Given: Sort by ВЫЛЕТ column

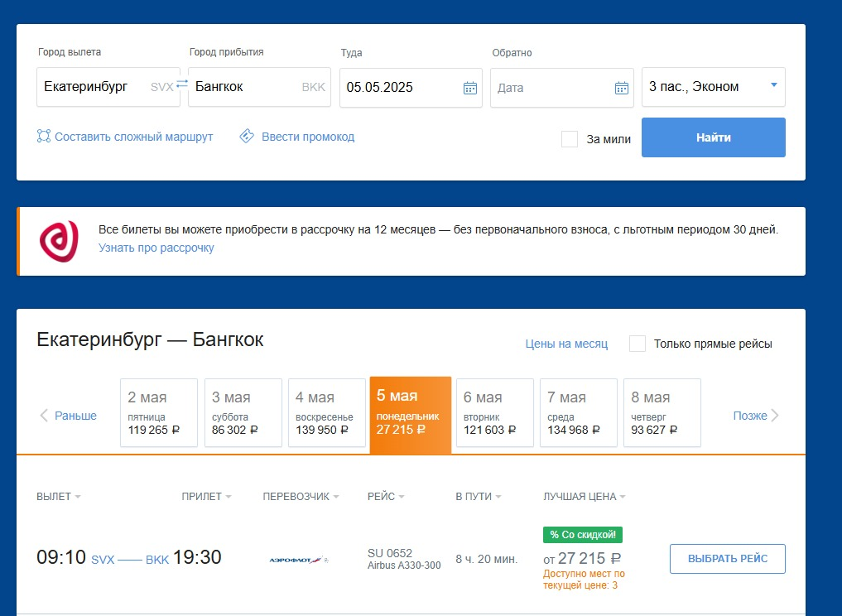Looking at the screenshot, I should pyautogui.click(x=59, y=497).
